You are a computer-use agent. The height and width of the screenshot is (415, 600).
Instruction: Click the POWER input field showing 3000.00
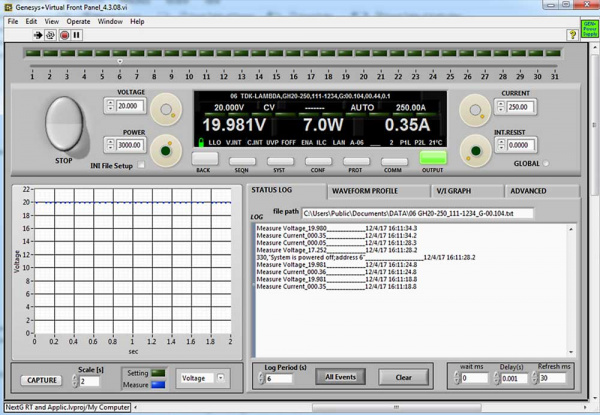pos(131,145)
